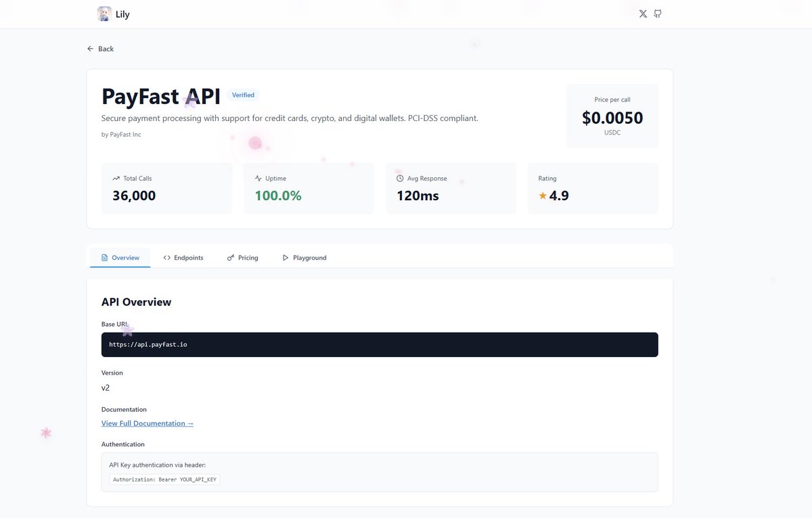Click the Back arrow icon

point(90,49)
